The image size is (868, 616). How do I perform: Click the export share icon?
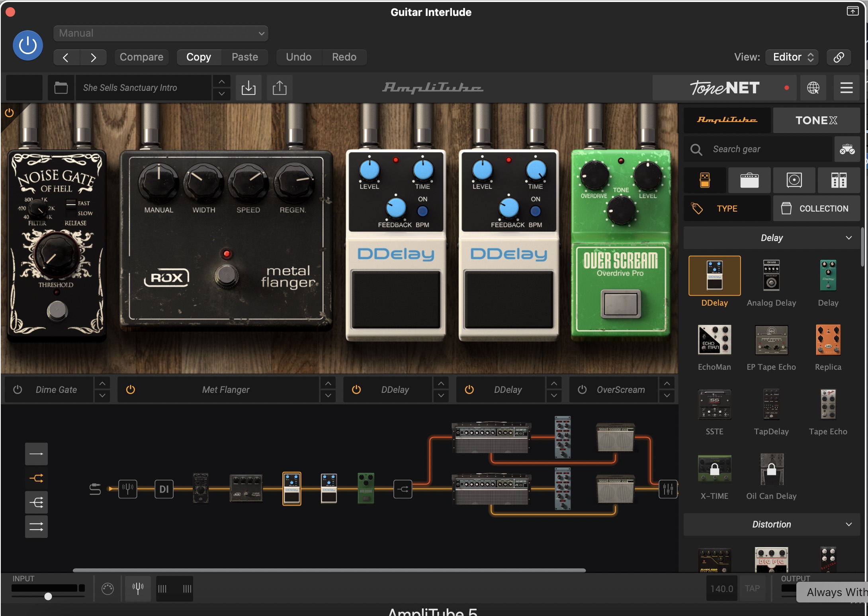pyautogui.click(x=280, y=88)
